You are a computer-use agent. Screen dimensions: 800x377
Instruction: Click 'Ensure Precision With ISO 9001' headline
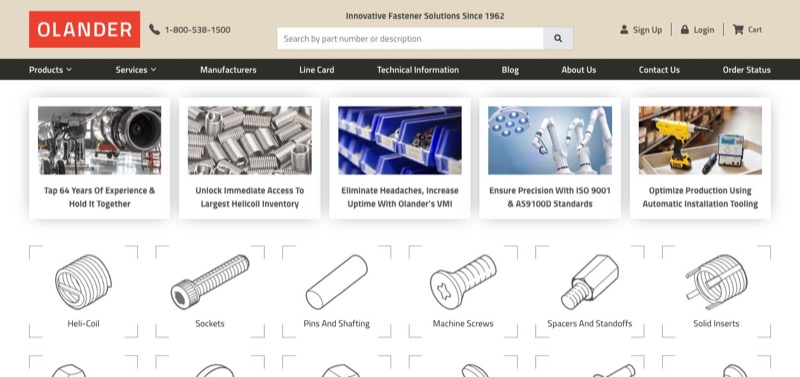[x=549, y=197]
